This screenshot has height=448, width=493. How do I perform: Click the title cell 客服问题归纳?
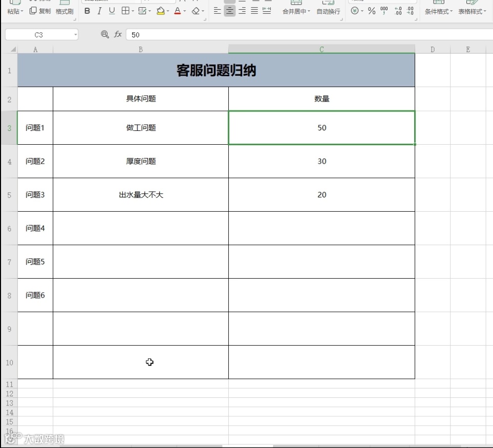point(217,70)
